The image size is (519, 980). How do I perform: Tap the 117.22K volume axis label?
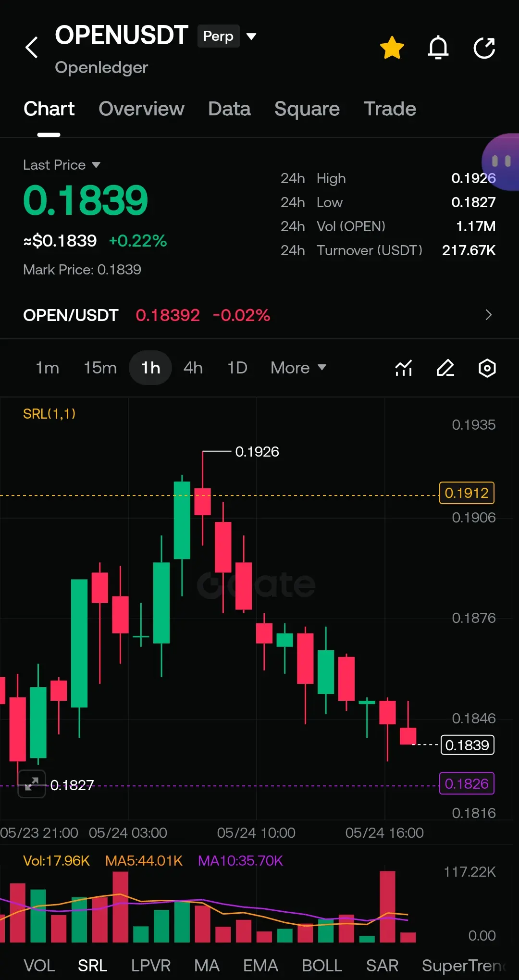470,871
